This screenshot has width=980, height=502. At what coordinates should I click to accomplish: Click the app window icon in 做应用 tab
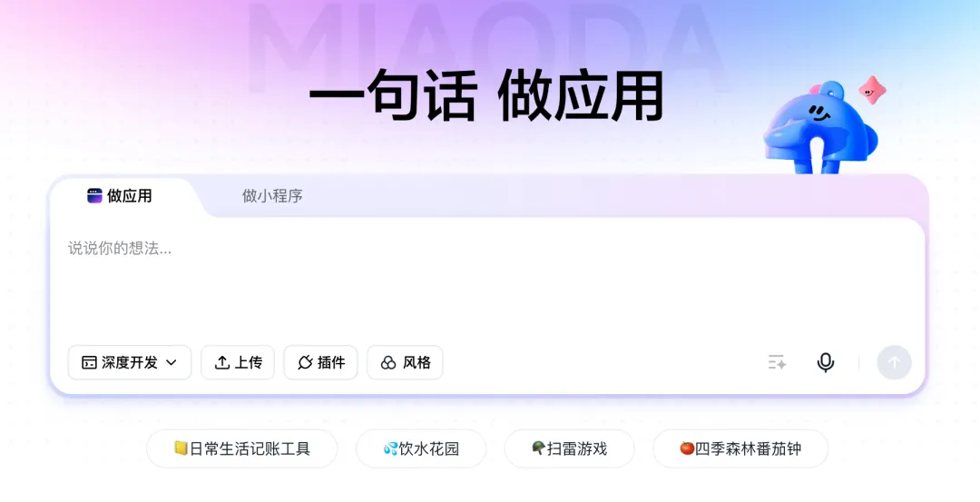click(x=94, y=196)
